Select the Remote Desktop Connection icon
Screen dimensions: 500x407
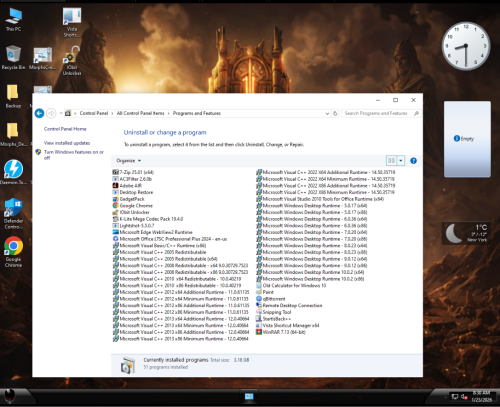259,306
